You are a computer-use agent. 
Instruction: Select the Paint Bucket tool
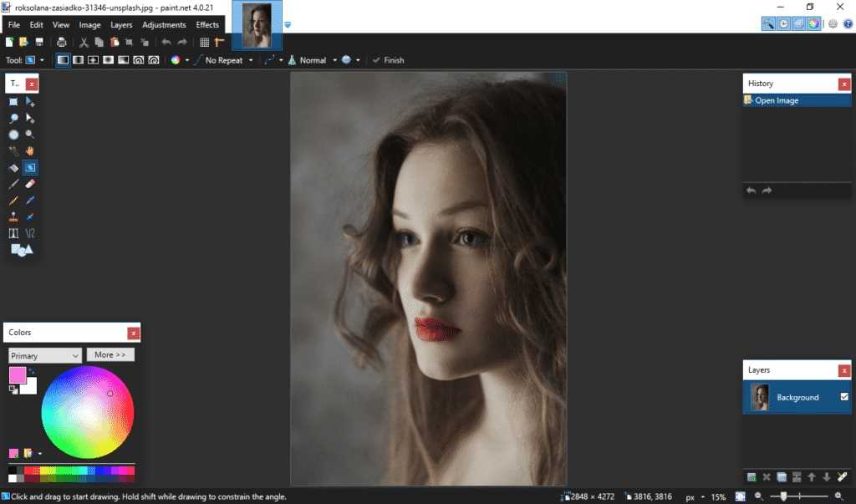point(13,168)
